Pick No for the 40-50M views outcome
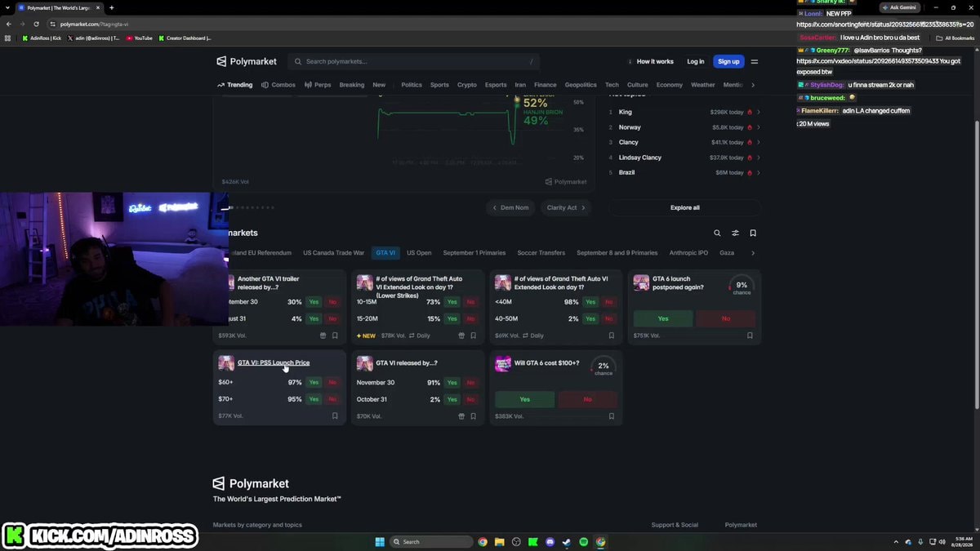This screenshot has width=980, height=551. coord(609,318)
